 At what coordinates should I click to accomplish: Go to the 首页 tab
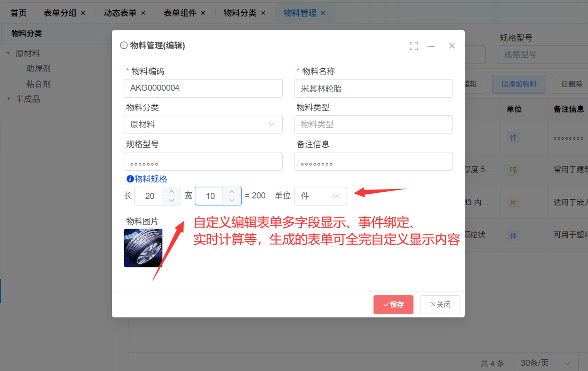[19, 13]
